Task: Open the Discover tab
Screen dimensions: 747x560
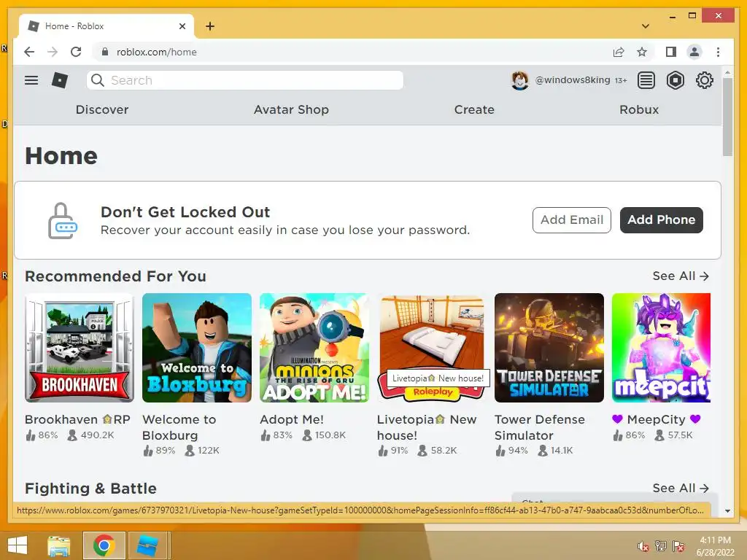Action: [102, 109]
